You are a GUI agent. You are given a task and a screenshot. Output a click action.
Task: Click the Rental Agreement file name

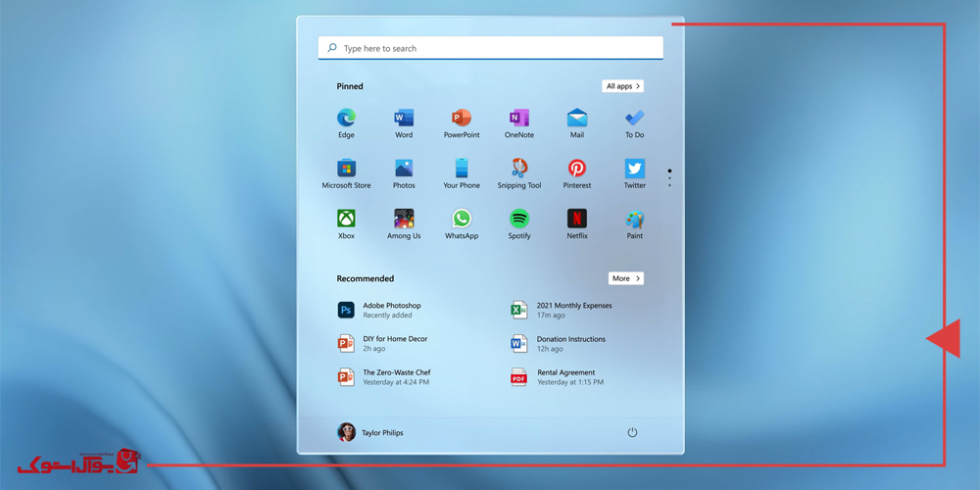[x=566, y=372]
